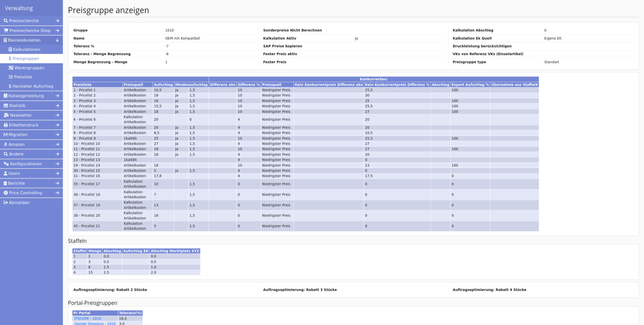Select the row 1 - Pricelist 1
The height and width of the screenshot is (325, 644).
coord(306,90)
